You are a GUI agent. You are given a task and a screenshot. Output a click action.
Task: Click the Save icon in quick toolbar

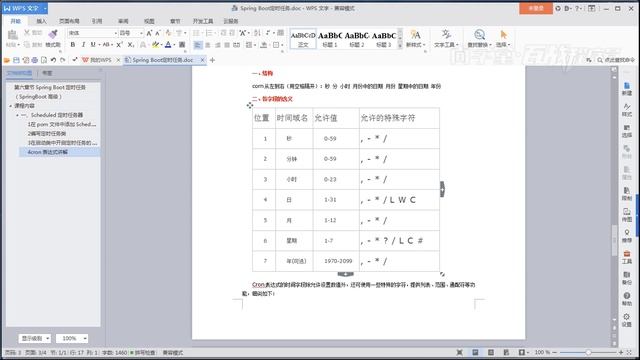(x=16, y=60)
